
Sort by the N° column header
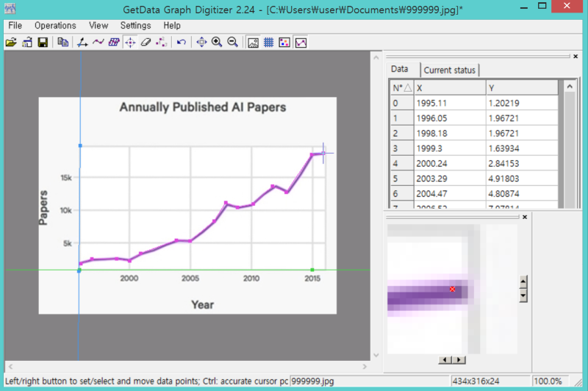(x=402, y=88)
